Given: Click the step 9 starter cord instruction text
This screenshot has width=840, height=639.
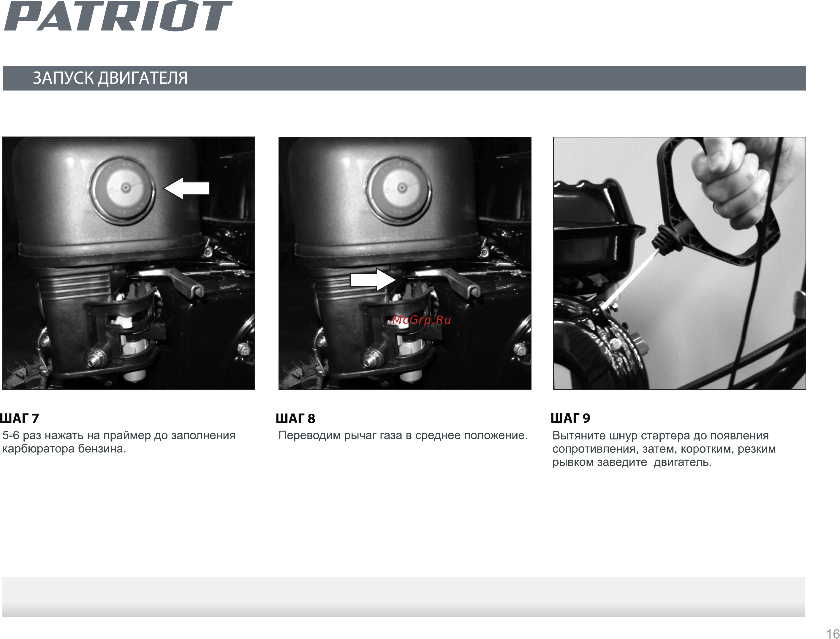Looking at the screenshot, I should point(664,449).
